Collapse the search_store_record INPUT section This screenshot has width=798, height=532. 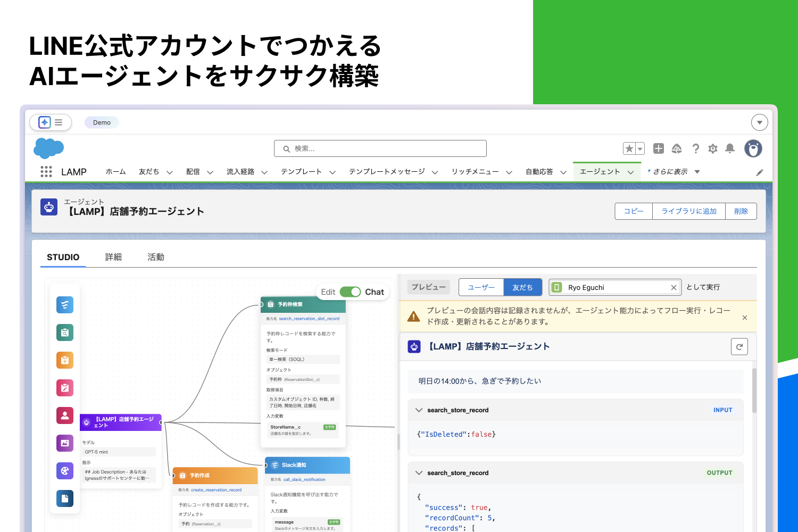[419, 410]
